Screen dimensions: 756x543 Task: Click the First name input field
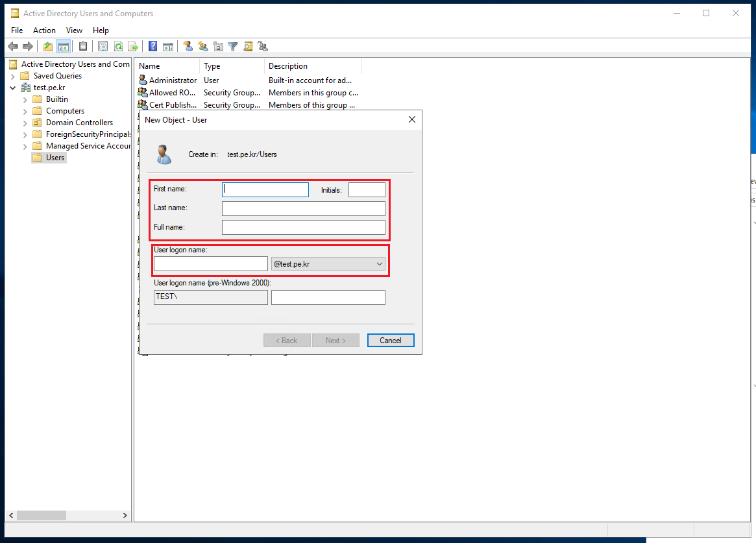[265, 189]
